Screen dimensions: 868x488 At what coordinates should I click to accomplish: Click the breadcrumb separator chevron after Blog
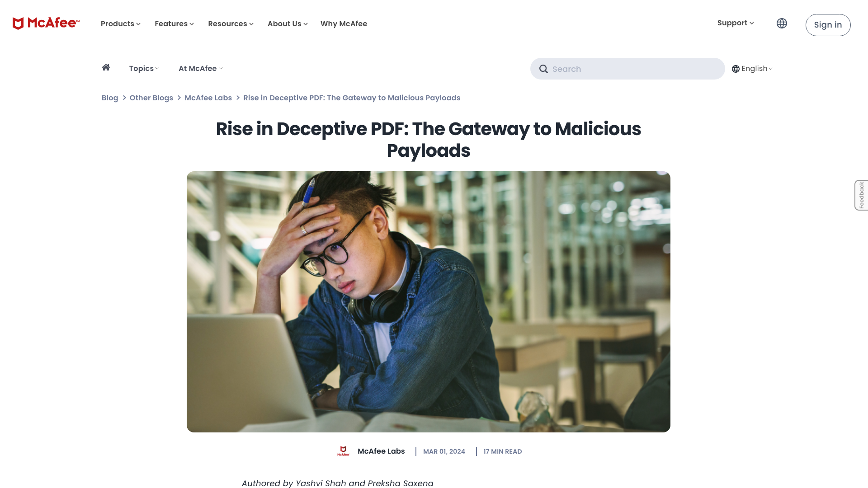point(124,97)
